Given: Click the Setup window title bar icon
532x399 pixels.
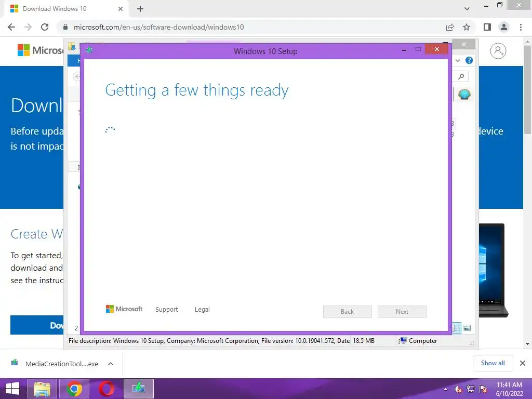Looking at the screenshot, I should 89,50.
